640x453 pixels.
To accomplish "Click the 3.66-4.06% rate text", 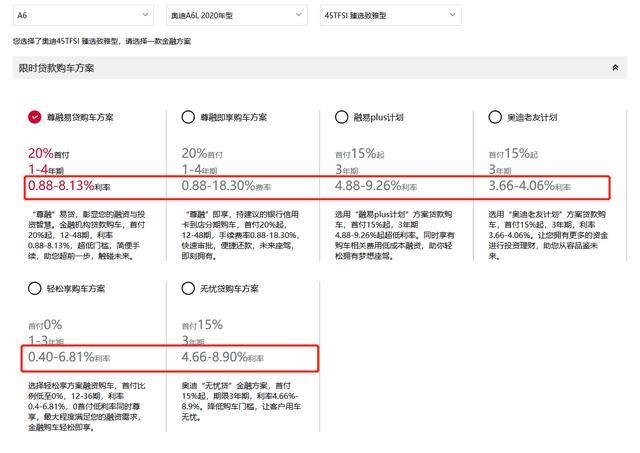I will click(529, 186).
